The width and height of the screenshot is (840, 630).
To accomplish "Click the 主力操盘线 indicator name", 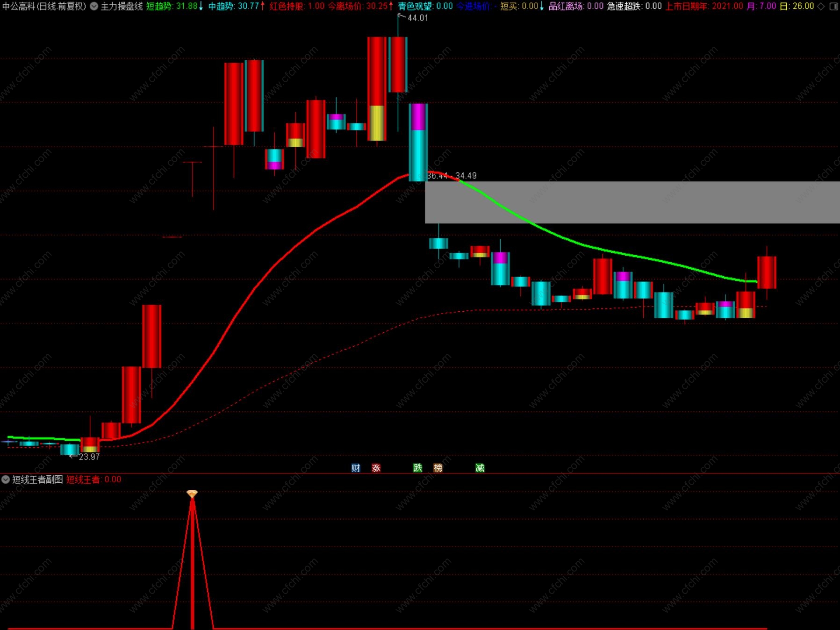I will point(122,7).
